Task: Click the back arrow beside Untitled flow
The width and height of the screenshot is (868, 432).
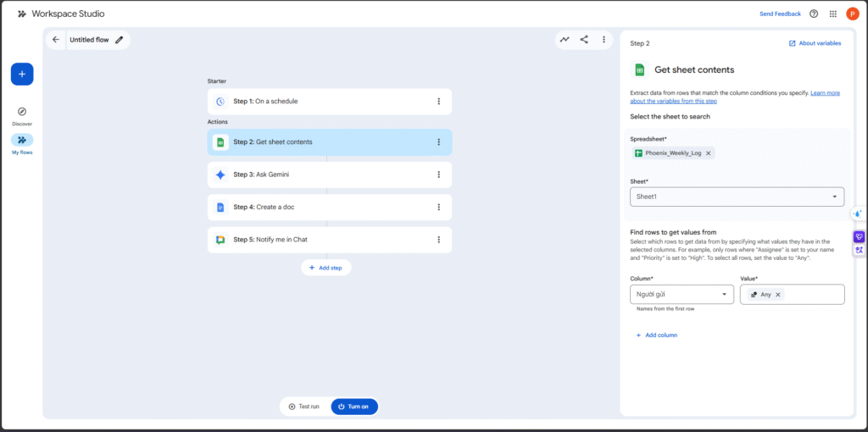Action: (x=56, y=39)
